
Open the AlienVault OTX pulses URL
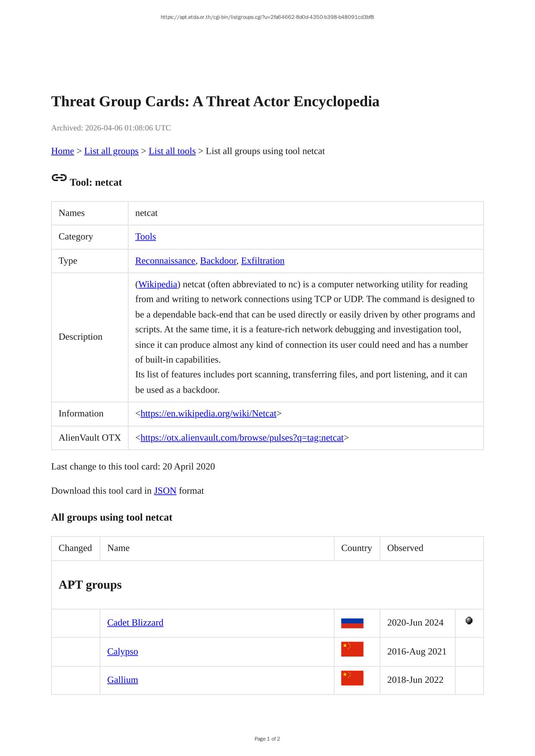[x=242, y=438]
